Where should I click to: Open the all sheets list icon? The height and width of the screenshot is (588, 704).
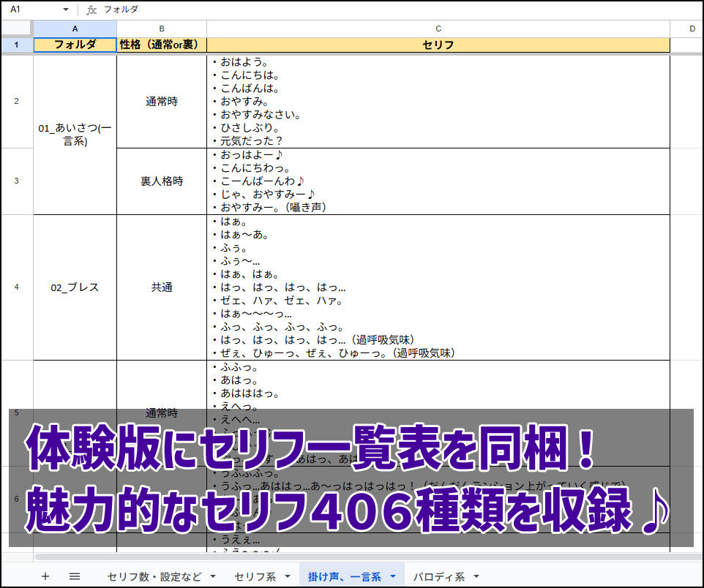coord(75,576)
